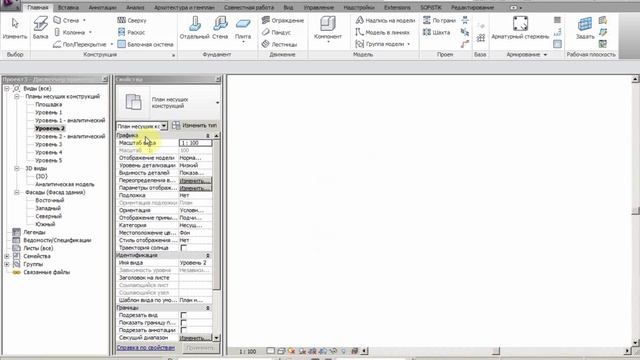Expand the Семейства tree node
The height and width of the screenshot is (360, 640).
pos(7,256)
